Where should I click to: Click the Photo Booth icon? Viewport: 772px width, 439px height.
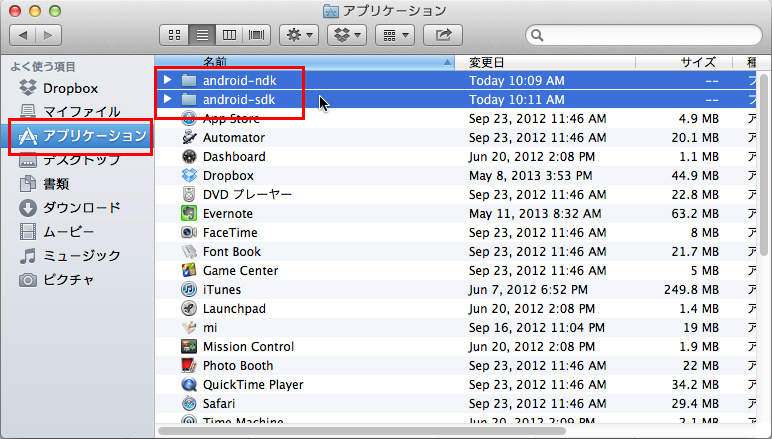pos(189,365)
